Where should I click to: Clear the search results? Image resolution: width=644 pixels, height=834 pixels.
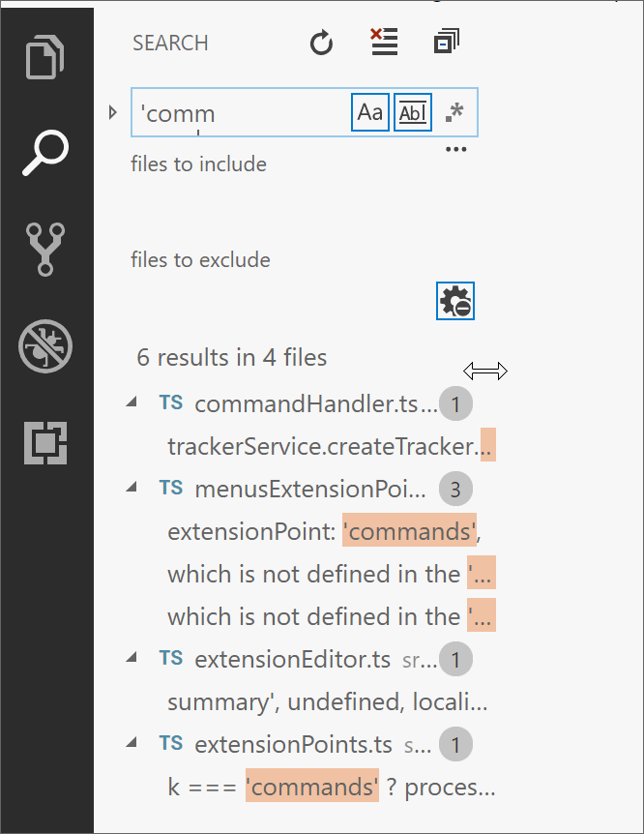pyautogui.click(x=383, y=43)
